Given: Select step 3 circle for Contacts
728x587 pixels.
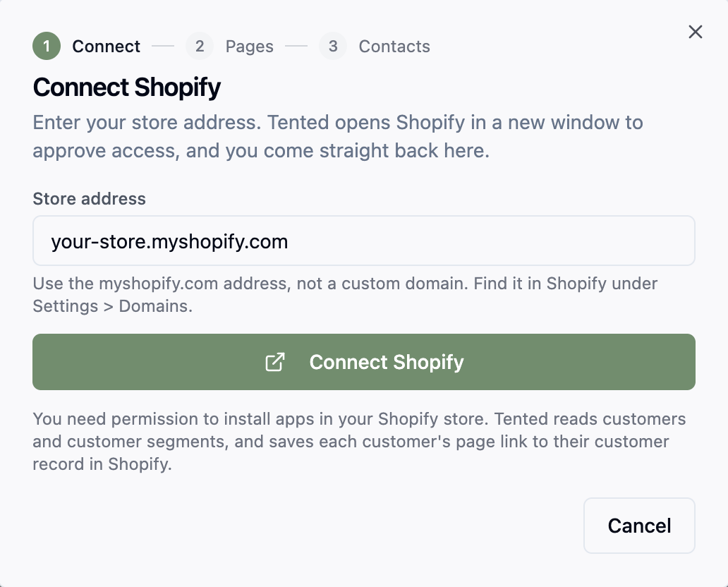Looking at the screenshot, I should [333, 46].
